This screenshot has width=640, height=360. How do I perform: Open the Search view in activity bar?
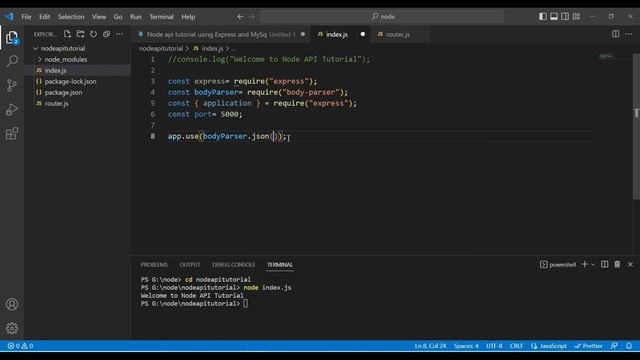(x=12, y=61)
